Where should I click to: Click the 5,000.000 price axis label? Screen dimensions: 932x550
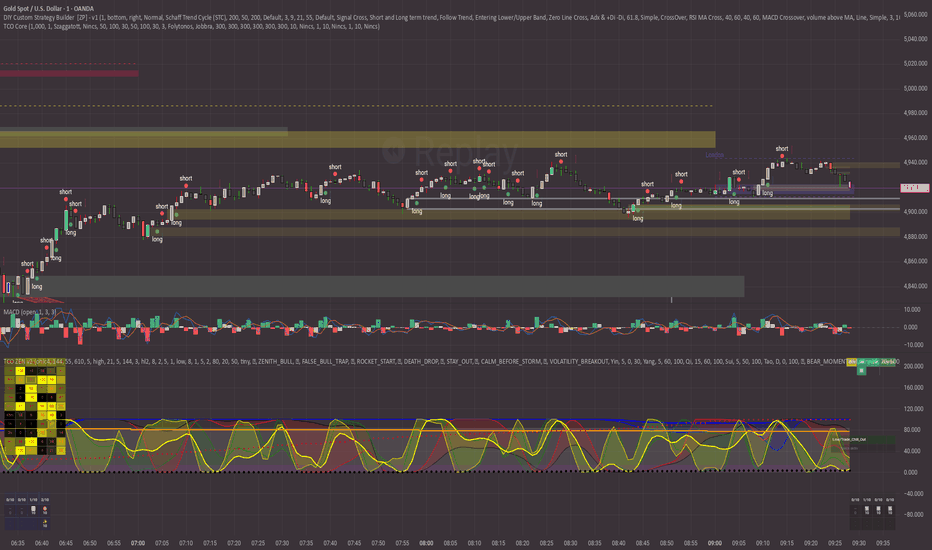click(x=915, y=89)
